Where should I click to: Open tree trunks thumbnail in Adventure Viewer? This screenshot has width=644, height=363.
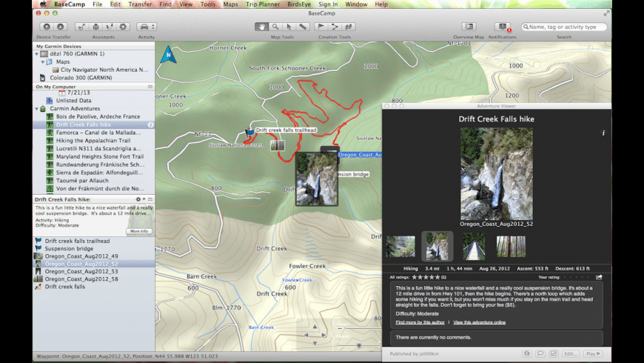(x=511, y=247)
